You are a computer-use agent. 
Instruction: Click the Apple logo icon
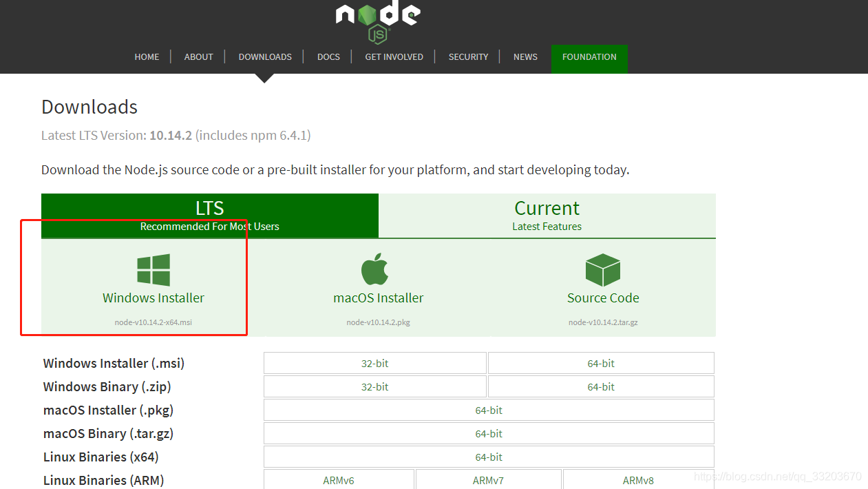click(x=375, y=269)
